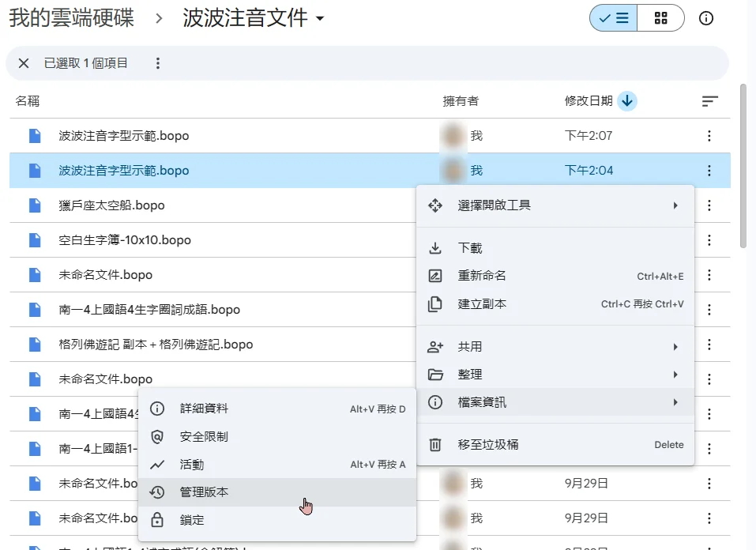
Task: Open more actions for 獵戶座太空船.bopo row
Action: (x=709, y=205)
